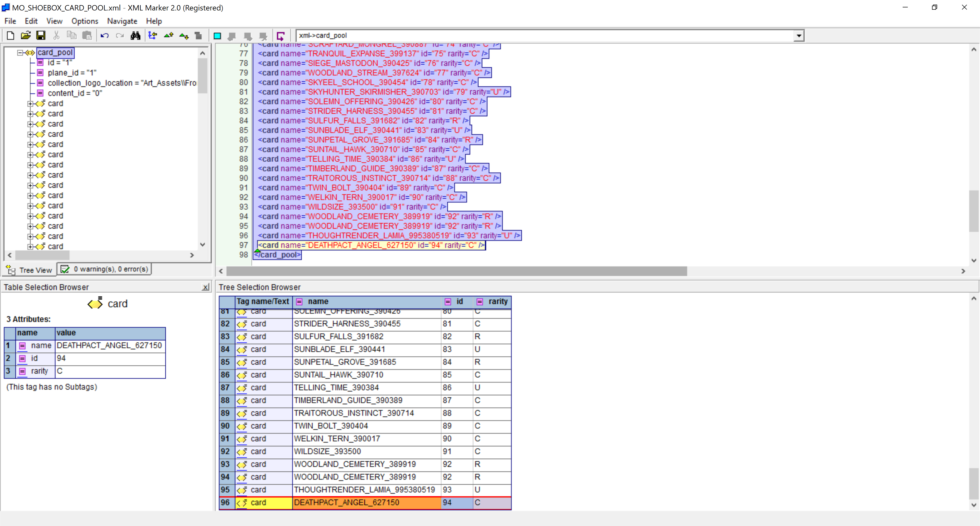This screenshot has height=526, width=980.
Task: Click the purple arrow toolbar icon
Action: [281, 36]
